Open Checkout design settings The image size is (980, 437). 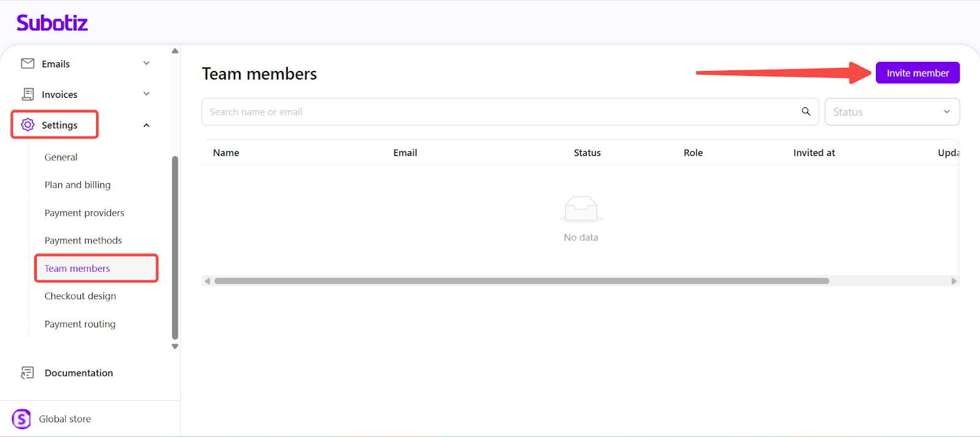tap(80, 296)
